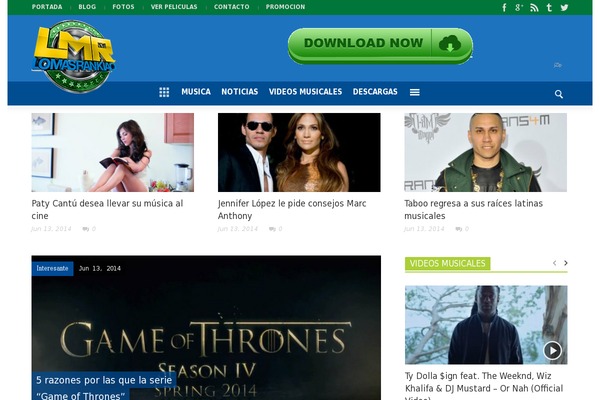Viewport: 600px width, 400px height.
Task: Open the RSS feed icon
Action: 534,8
